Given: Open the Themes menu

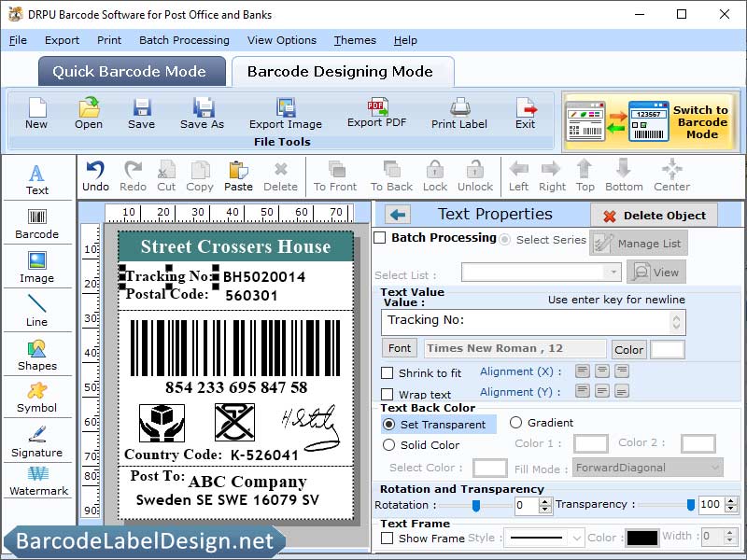Looking at the screenshot, I should point(355,40).
